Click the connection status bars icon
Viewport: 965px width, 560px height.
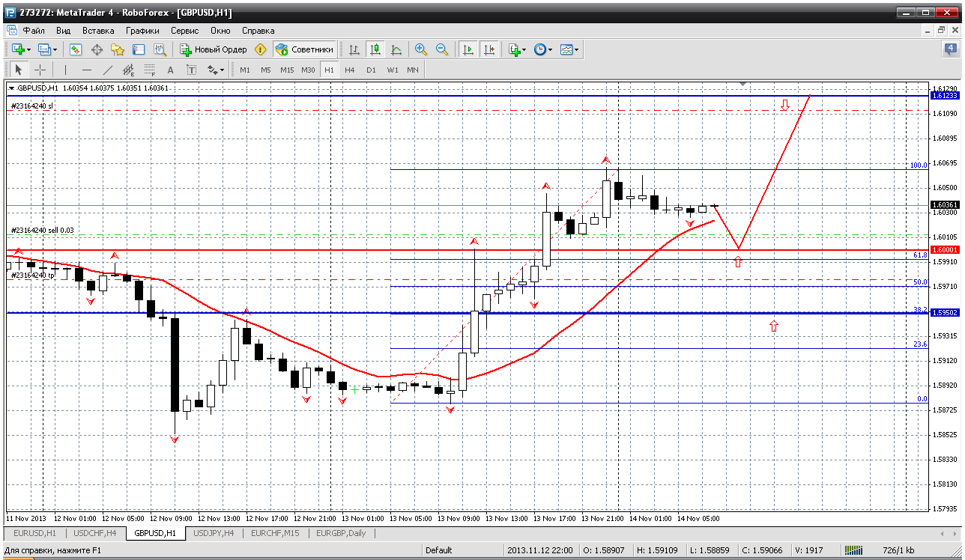click(855, 550)
